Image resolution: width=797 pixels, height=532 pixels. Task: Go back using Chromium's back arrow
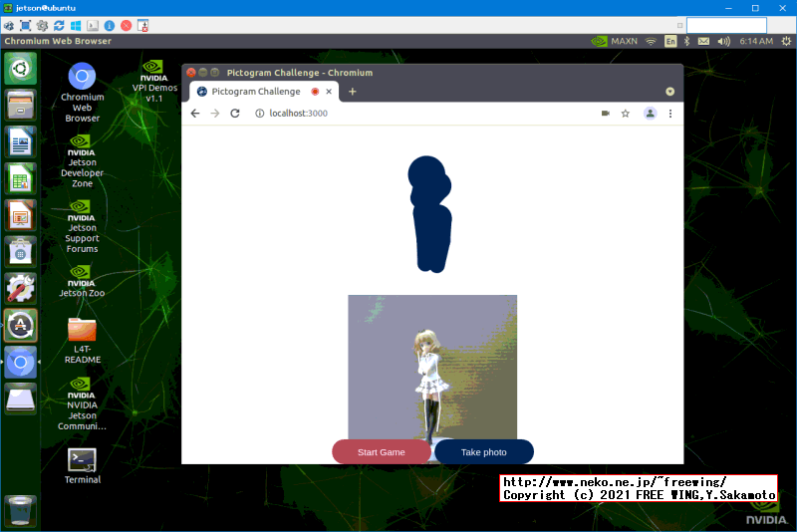tap(195, 114)
